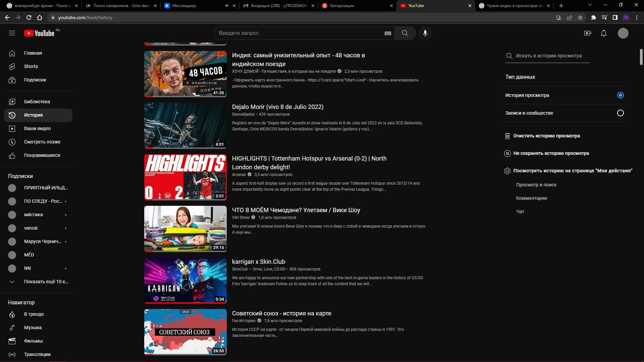
Task: Open the on-screen keyboard icon in search box
Action: click(x=388, y=33)
